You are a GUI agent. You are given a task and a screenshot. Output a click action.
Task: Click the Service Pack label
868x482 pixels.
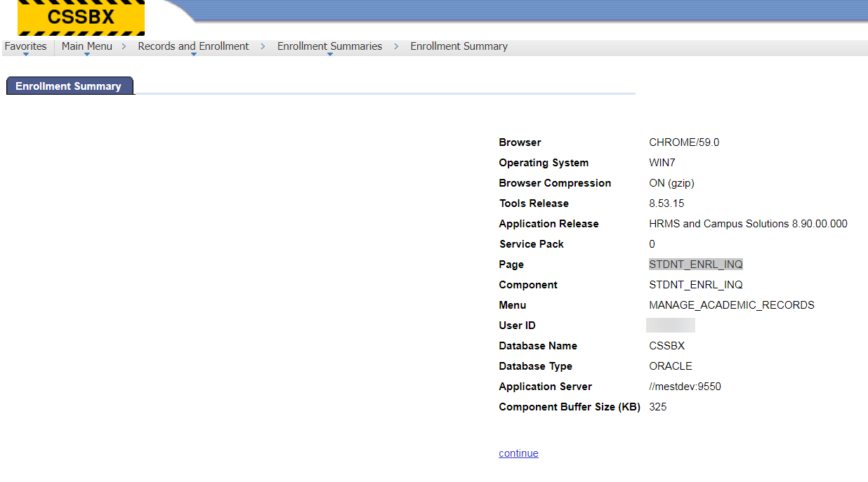tap(532, 244)
